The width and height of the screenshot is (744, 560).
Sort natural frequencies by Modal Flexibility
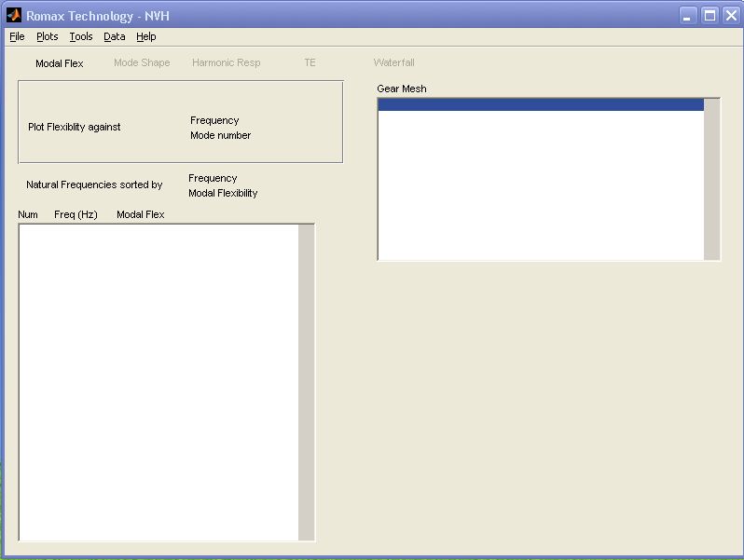tap(223, 193)
